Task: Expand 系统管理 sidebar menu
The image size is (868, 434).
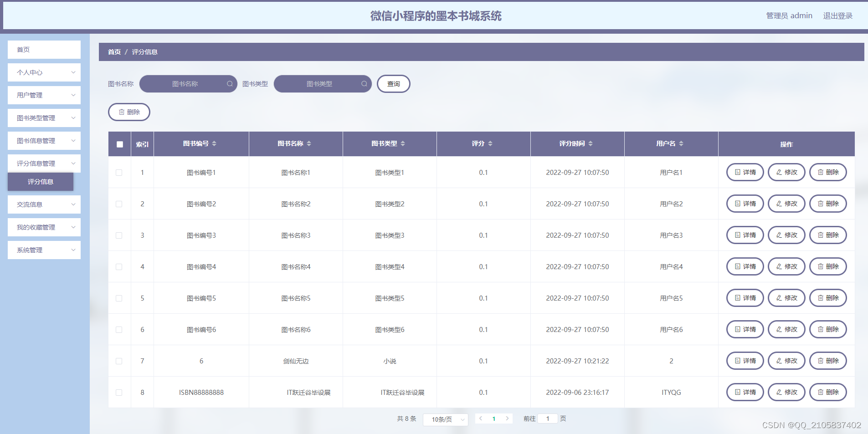Action: 44,250
